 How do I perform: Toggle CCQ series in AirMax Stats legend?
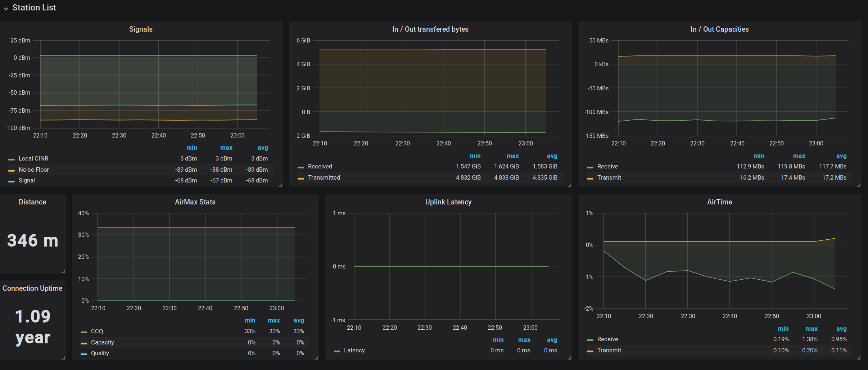(x=97, y=331)
